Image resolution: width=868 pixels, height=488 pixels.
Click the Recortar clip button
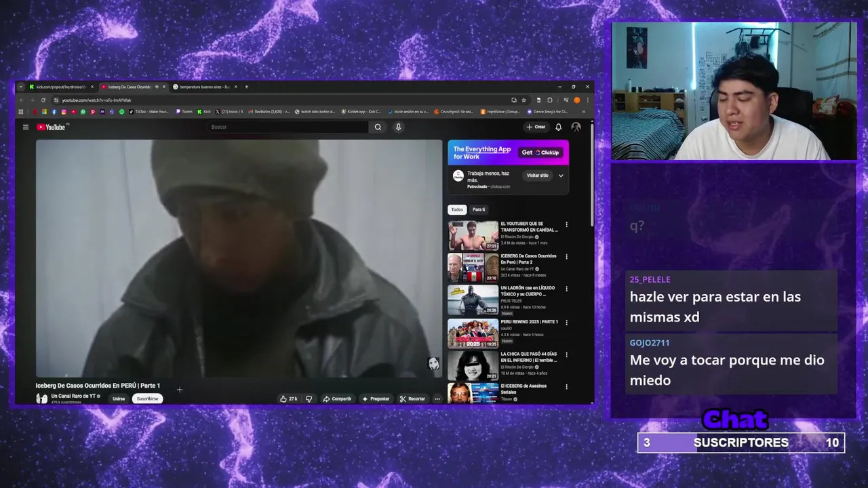click(412, 399)
